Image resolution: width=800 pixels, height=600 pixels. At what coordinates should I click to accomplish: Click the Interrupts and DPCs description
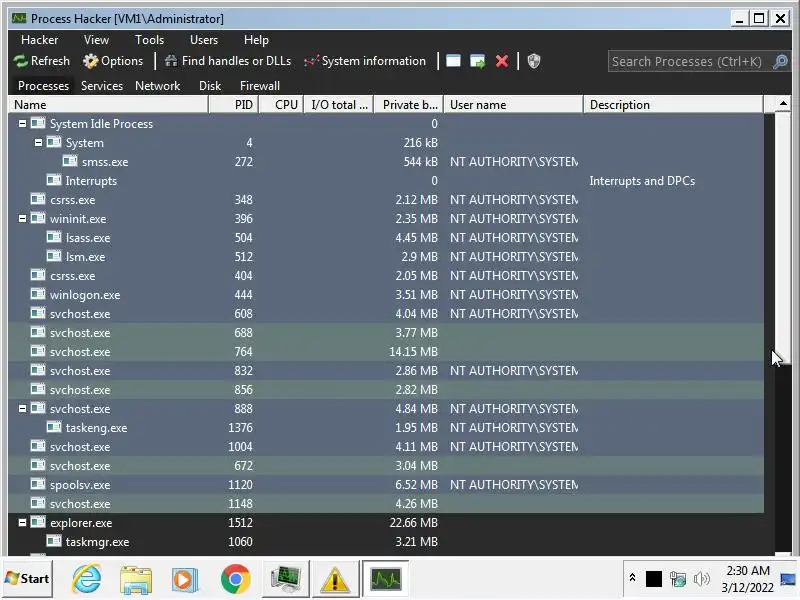click(x=642, y=181)
